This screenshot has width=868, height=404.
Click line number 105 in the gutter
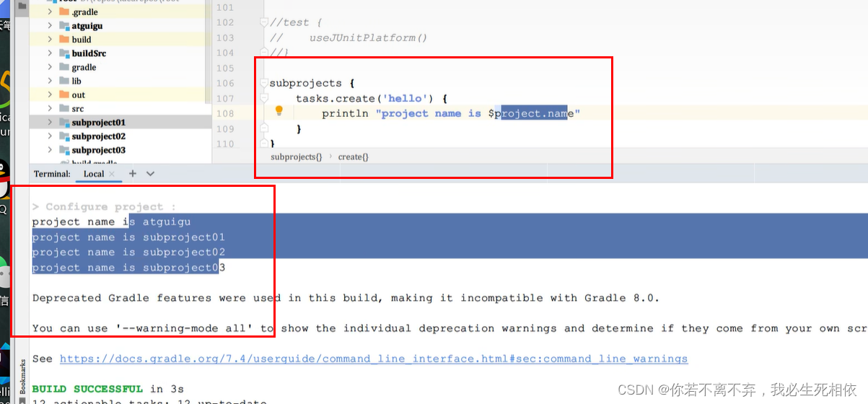[225, 68]
